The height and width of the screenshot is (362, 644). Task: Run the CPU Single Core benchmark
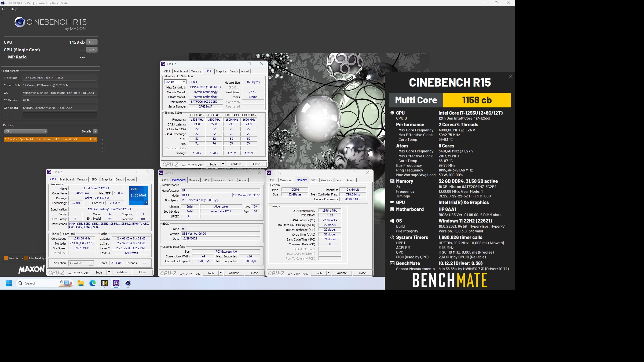pos(92,50)
